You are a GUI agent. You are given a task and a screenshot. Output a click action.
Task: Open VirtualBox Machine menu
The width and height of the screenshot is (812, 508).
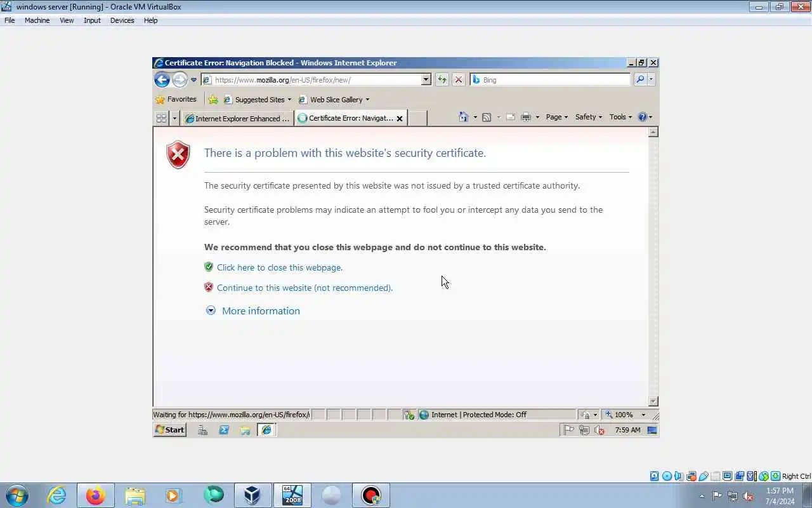37,20
